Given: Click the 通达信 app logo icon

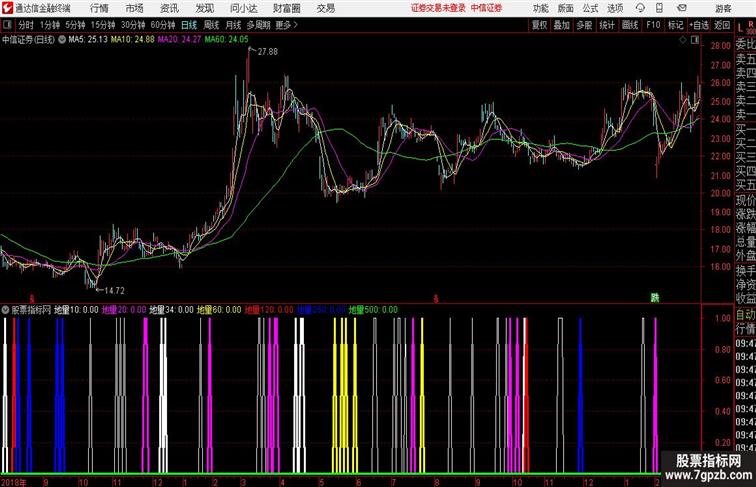Looking at the screenshot, I should click(x=7, y=8).
